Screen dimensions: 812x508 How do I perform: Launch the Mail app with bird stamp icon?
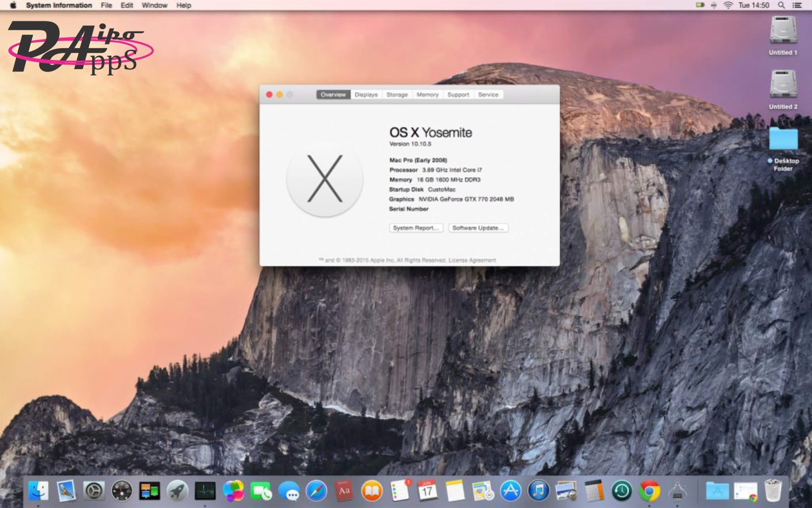[x=66, y=491]
